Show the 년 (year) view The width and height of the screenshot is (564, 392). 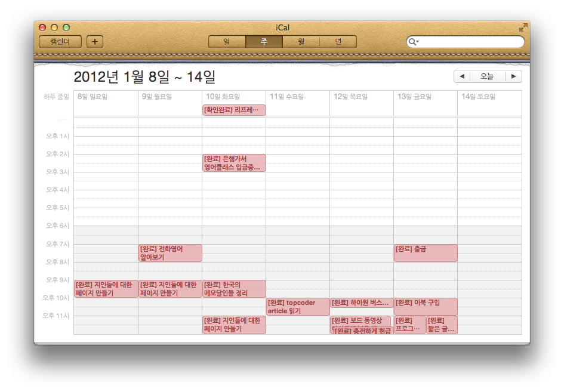point(338,42)
